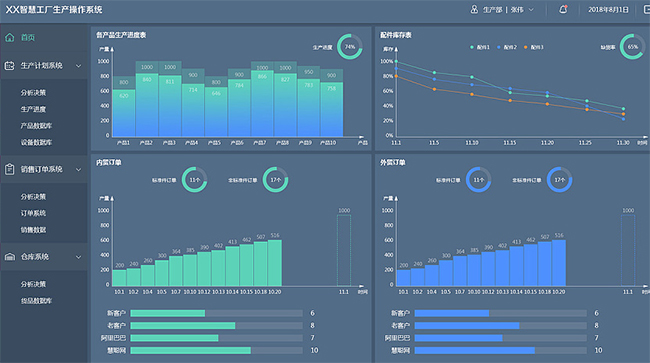The height and width of the screenshot is (363, 650).
Task: Click the 阿里巴巴 progress bar in 外贸订单
Action: [500, 338]
